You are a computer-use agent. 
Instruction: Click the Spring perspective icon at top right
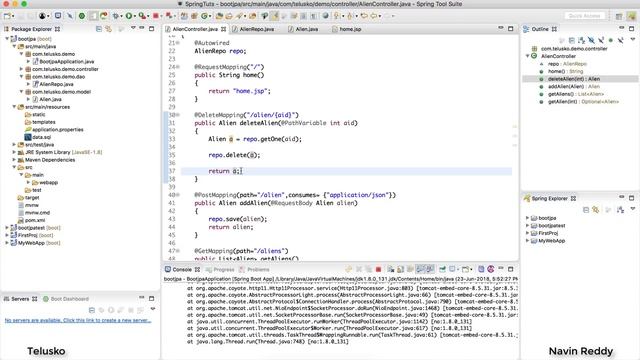click(x=631, y=16)
